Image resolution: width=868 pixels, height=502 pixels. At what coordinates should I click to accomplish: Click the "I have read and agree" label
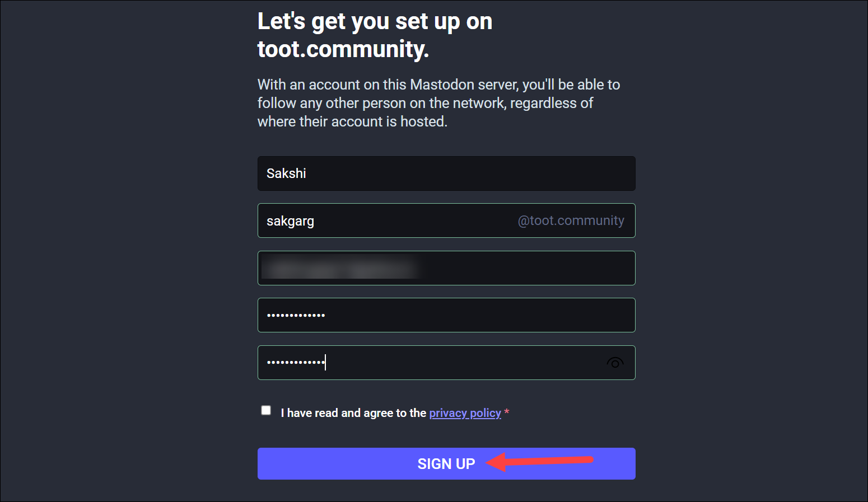pyautogui.click(x=353, y=413)
